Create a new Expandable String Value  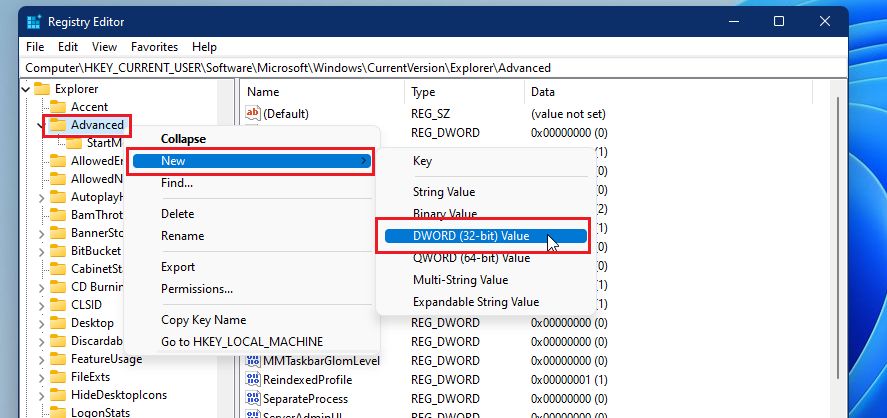[x=486, y=302]
